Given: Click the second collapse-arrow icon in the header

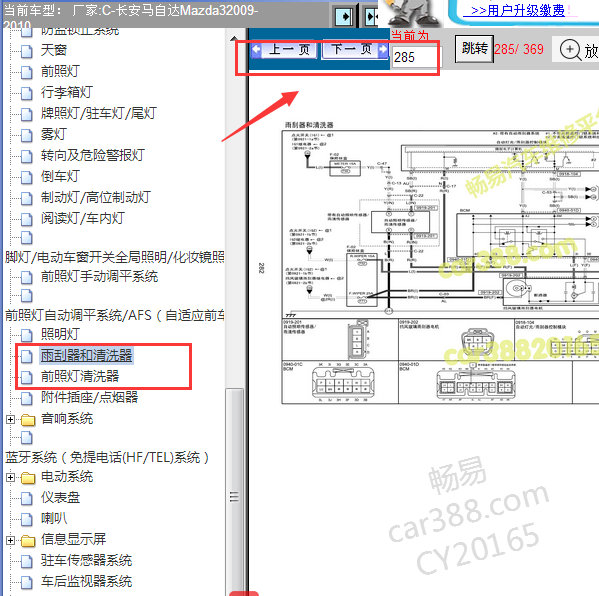Looking at the screenshot, I should 371,16.
